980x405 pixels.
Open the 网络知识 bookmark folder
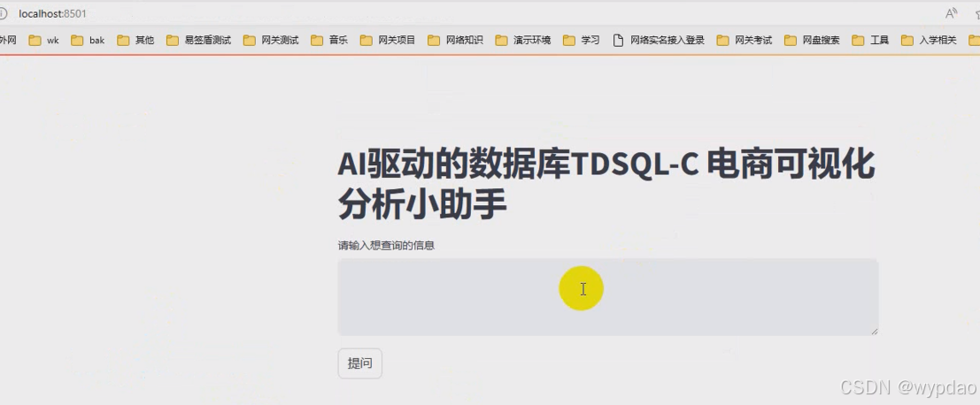(456, 41)
